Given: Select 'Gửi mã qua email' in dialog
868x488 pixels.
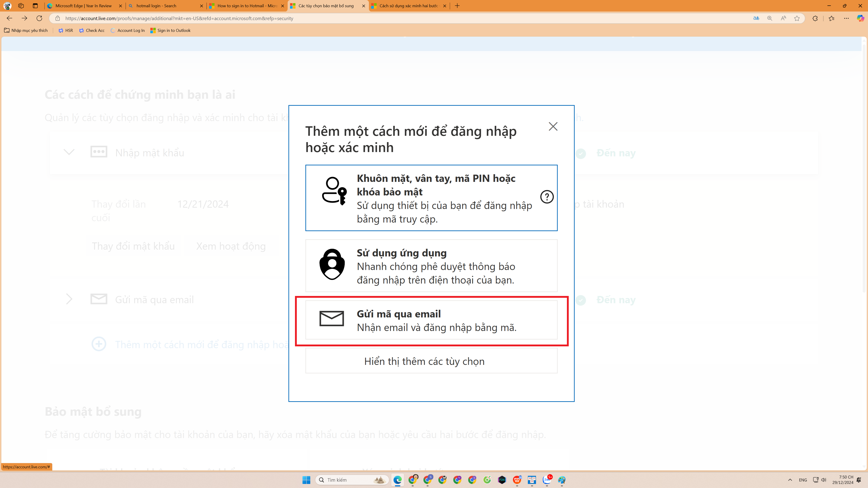Looking at the screenshot, I should (431, 320).
